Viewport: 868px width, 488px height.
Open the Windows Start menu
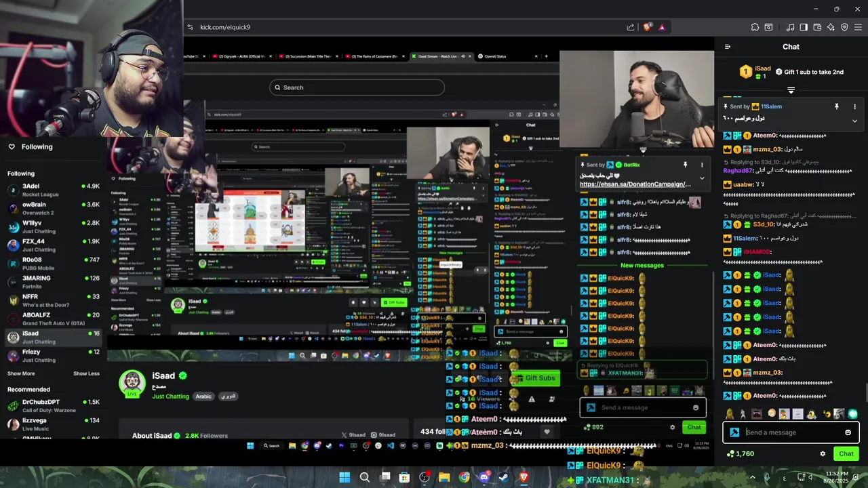click(344, 477)
